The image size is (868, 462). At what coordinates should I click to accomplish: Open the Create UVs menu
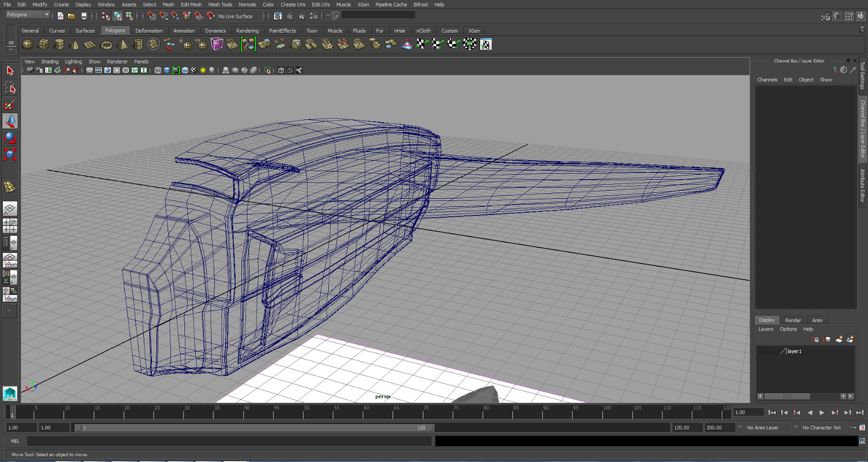click(x=293, y=4)
